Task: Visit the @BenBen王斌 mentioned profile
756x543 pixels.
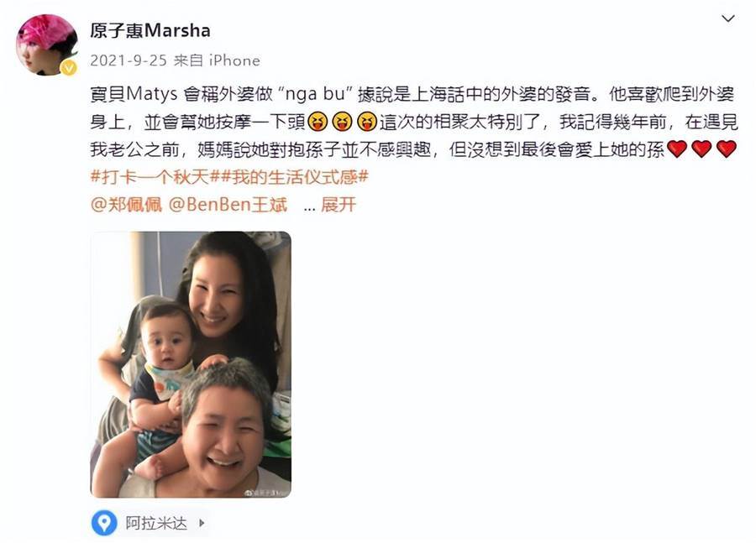Action: (x=228, y=205)
